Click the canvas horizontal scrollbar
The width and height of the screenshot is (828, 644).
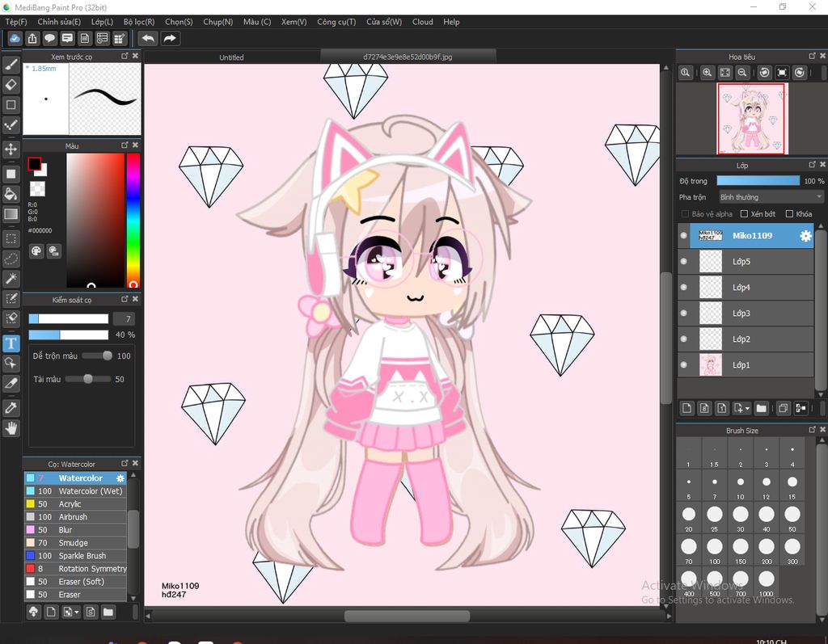(x=407, y=616)
